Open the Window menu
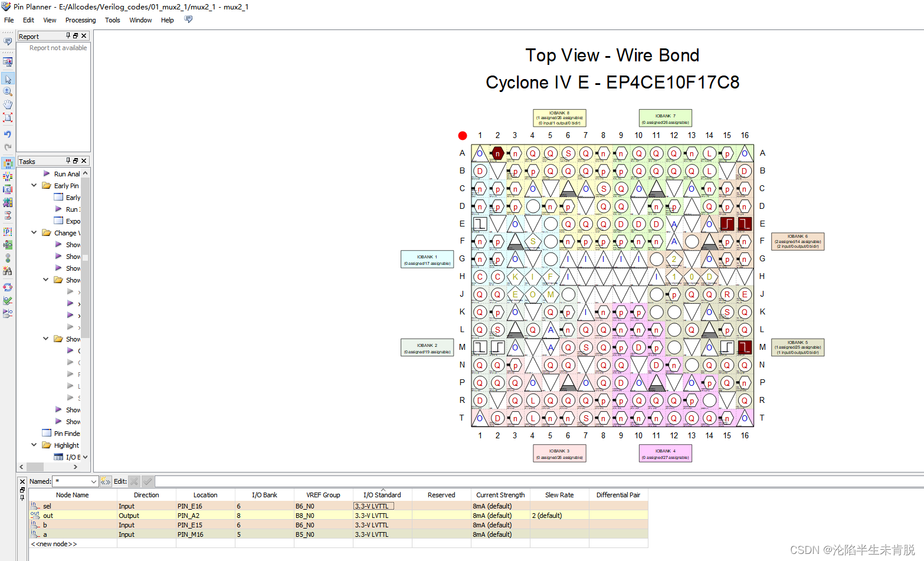Viewport: 924px width, 561px height. [x=140, y=20]
